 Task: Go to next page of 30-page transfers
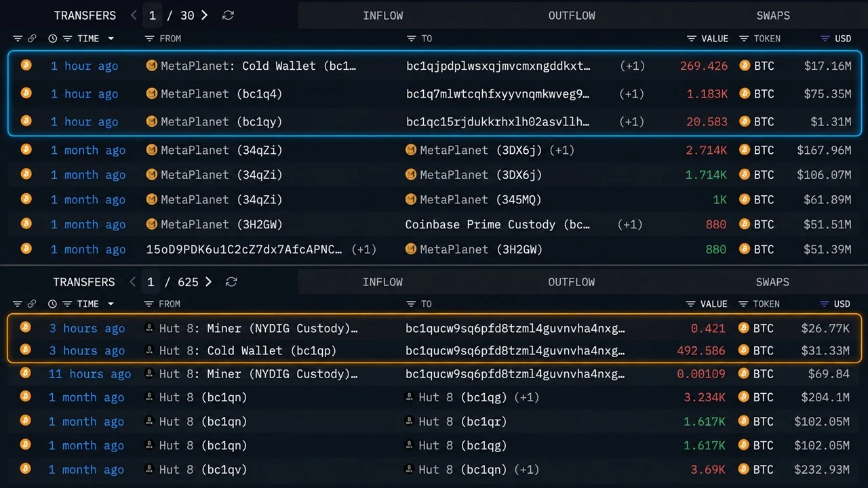204,15
